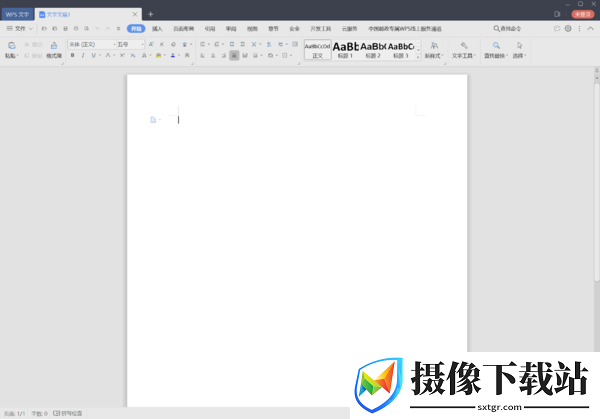Click the Paste icon in the clipboard group
600x419 pixels.
pyautogui.click(x=12, y=46)
